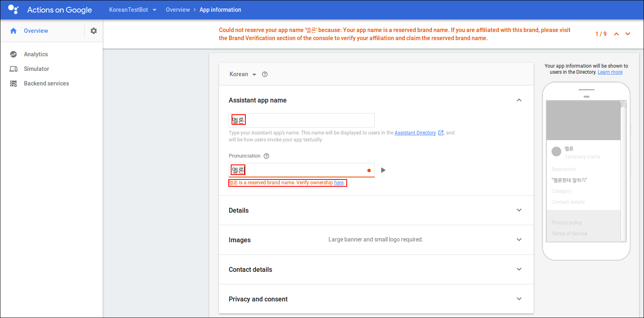
Task: Click the phone preview scrollbar
Action: [x=623, y=171]
